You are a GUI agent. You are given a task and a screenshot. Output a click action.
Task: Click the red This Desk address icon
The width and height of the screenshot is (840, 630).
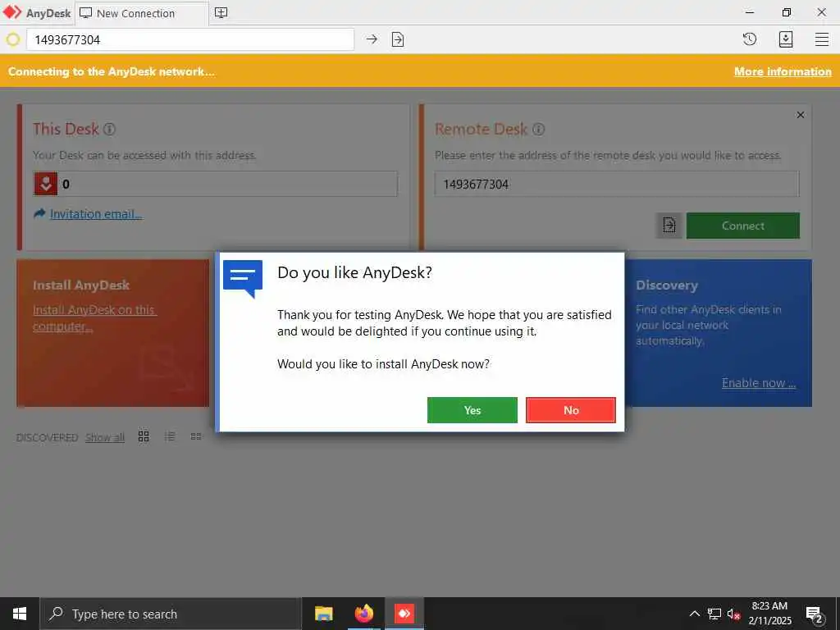46,184
